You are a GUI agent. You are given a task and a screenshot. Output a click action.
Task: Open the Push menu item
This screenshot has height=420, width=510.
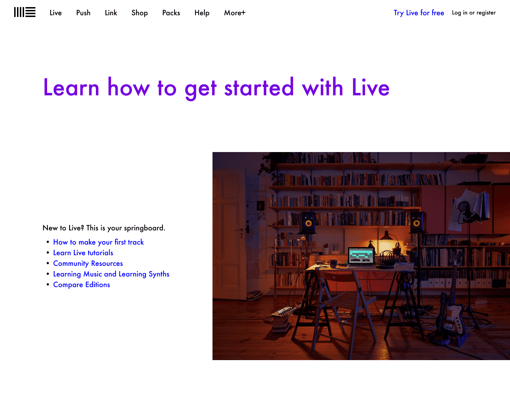pyautogui.click(x=83, y=13)
